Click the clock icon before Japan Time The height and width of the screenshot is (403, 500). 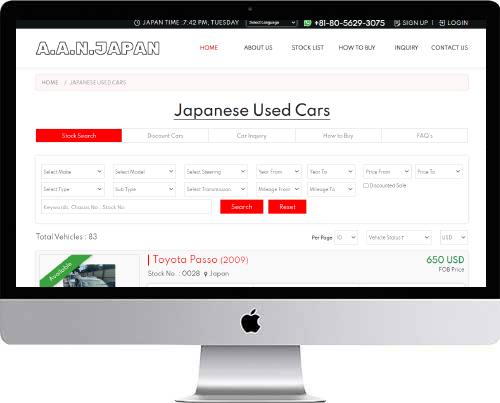(x=137, y=23)
